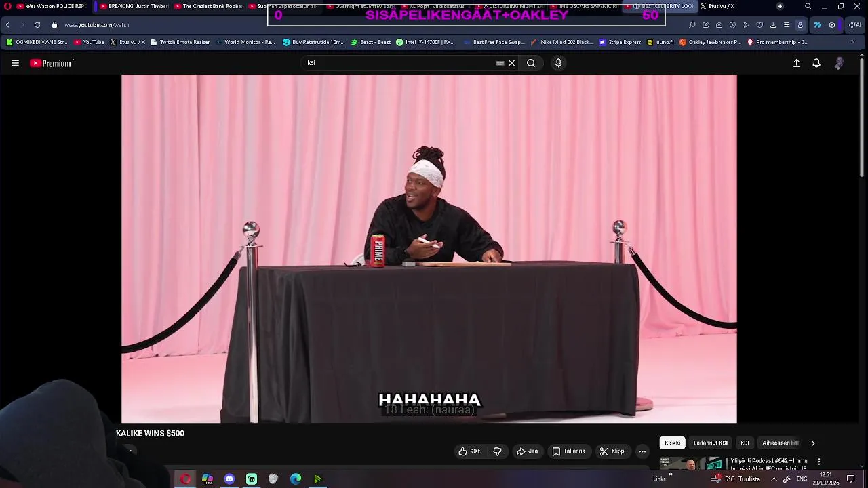Click the video player to pause
The width and height of the screenshot is (868, 488).
429,248
